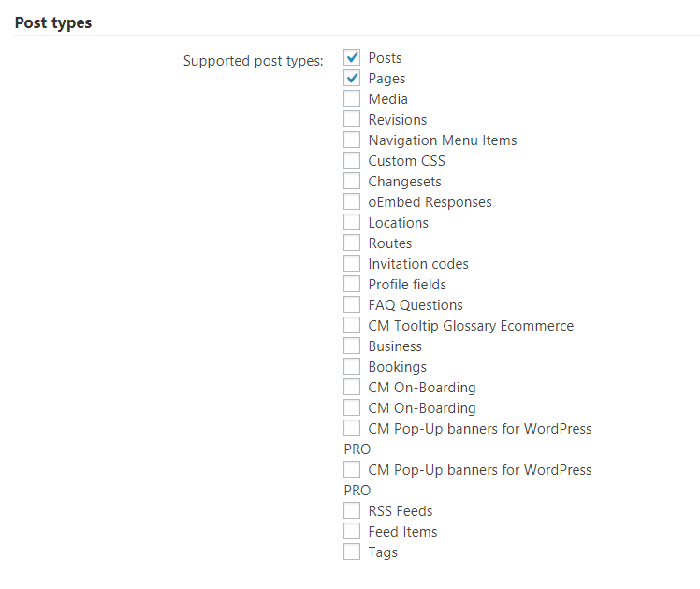Tick the Revisions checkbox
The height and width of the screenshot is (589, 700).
(352, 120)
